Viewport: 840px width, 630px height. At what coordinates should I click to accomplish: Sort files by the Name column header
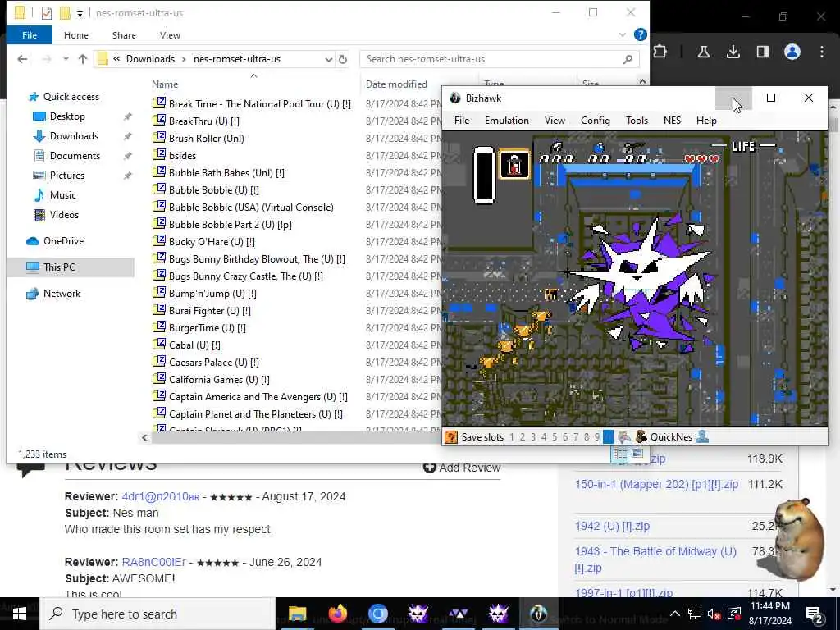pyautogui.click(x=164, y=84)
